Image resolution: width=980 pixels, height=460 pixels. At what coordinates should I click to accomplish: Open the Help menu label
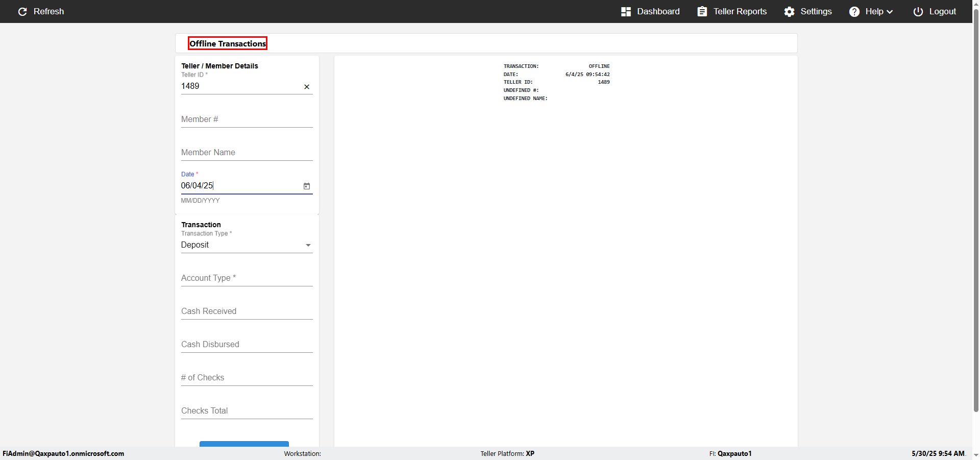(874, 11)
